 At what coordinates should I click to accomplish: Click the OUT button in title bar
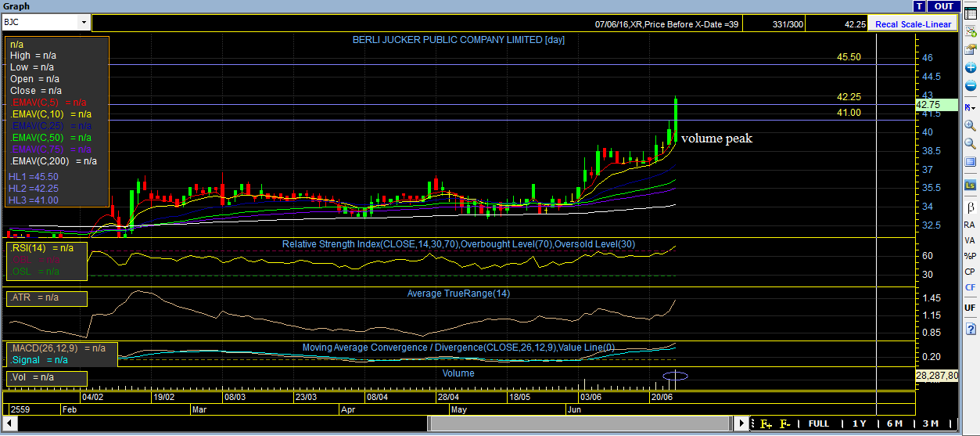942,6
